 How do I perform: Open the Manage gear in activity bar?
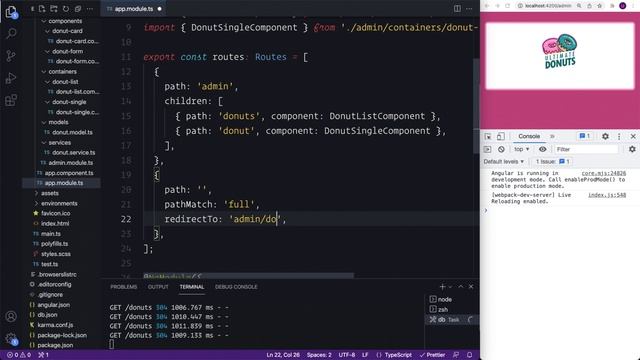(x=11, y=338)
